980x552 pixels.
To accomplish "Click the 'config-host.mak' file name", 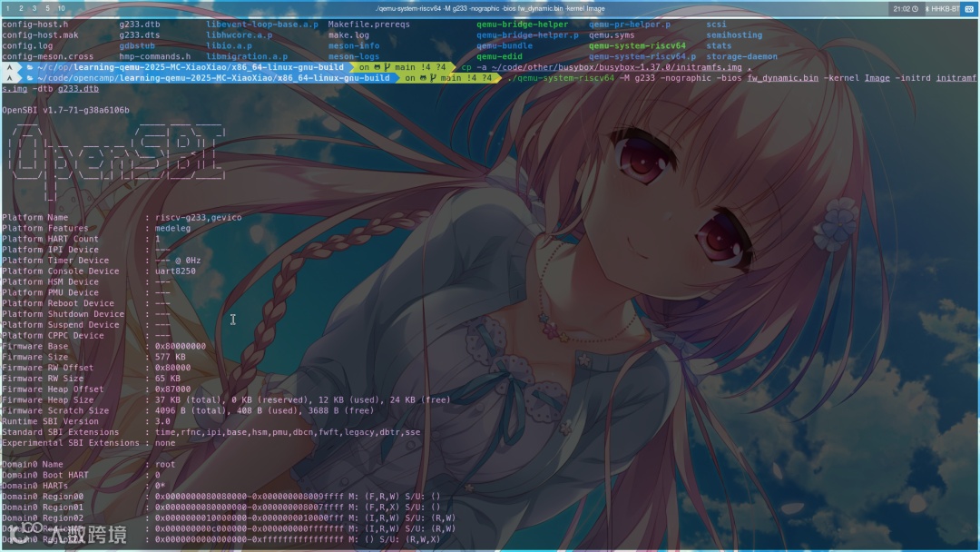I will 40,35.
